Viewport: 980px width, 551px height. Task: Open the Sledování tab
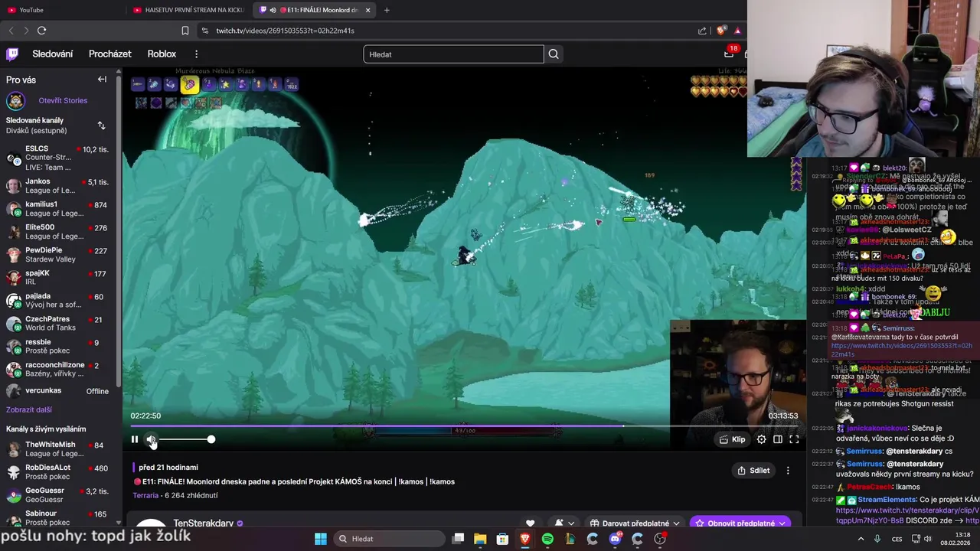pyautogui.click(x=53, y=54)
